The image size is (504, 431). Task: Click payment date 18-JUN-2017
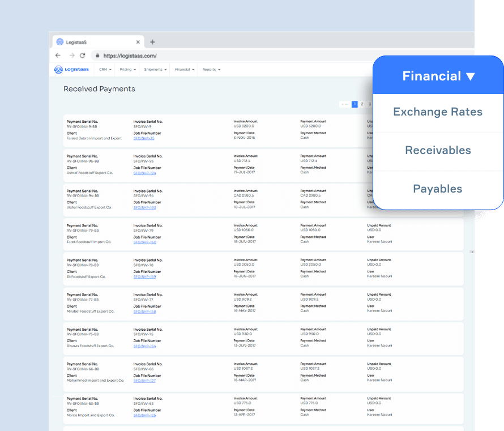coord(245,242)
